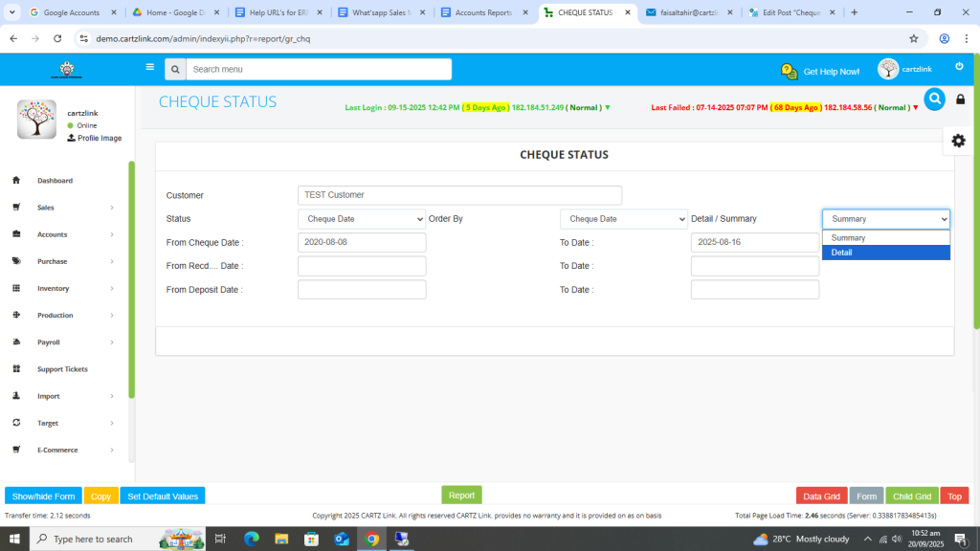Click the Dashboard home icon in sidebar
Image resolution: width=980 pixels, height=551 pixels.
coord(16,181)
